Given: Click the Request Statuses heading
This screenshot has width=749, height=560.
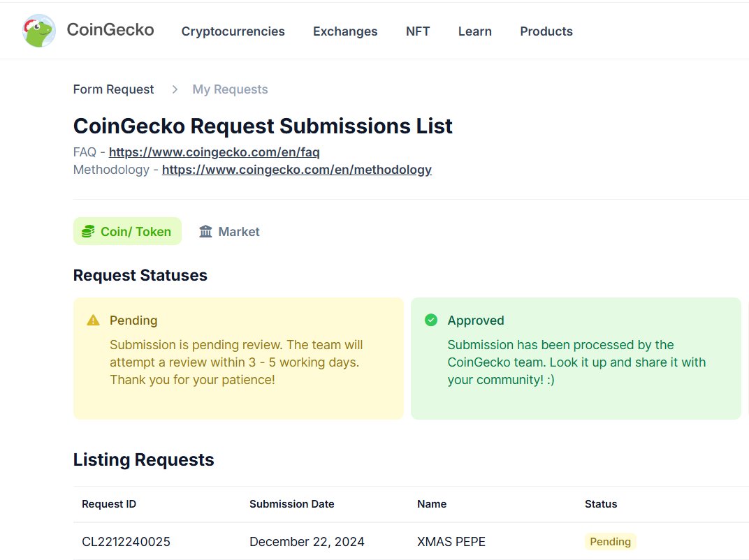Looking at the screenshot, I should coord(140,276).
